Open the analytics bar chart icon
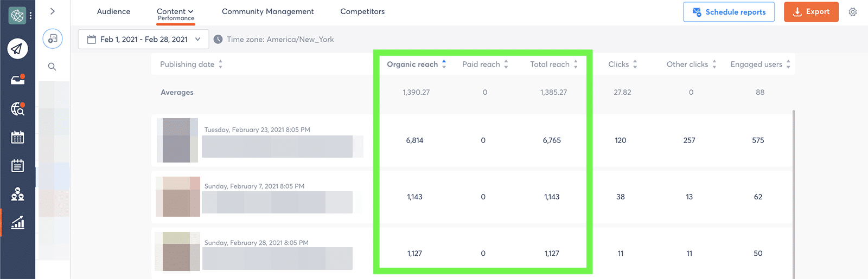Viewport: 868px width, 279px height. [x=17, y=223]
